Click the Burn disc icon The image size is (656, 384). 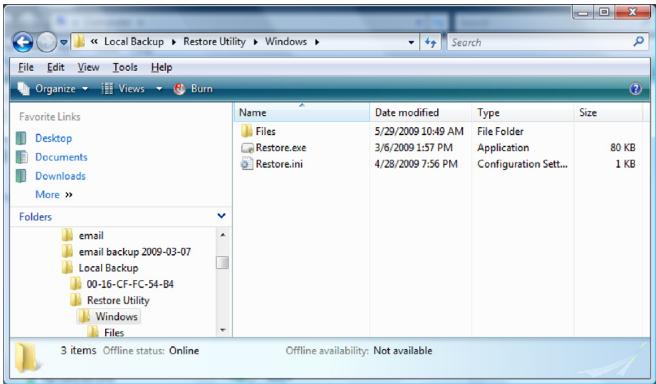pyautogui.click(x=179, y=89)
